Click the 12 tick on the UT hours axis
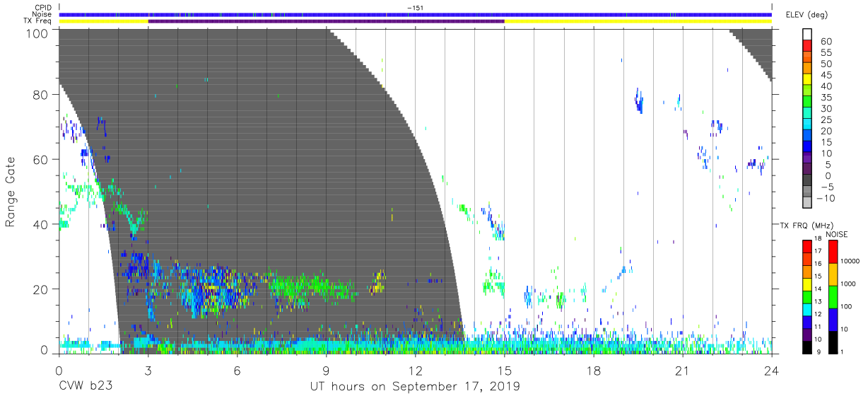This screenshot has width=868, height=401. [415, 370]
